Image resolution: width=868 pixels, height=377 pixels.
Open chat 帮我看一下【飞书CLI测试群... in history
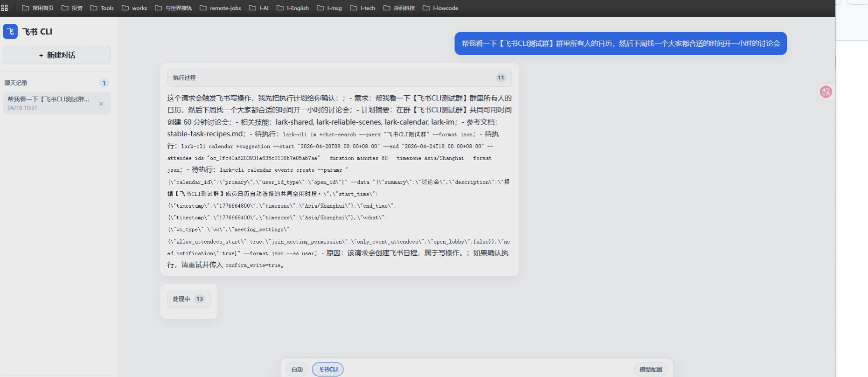(x=57, y=103)
